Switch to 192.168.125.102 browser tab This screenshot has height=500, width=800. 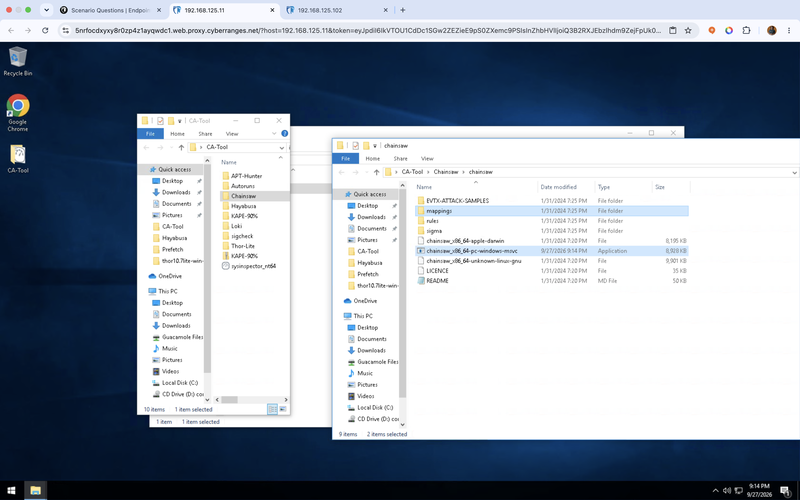[x=337, y=10]
